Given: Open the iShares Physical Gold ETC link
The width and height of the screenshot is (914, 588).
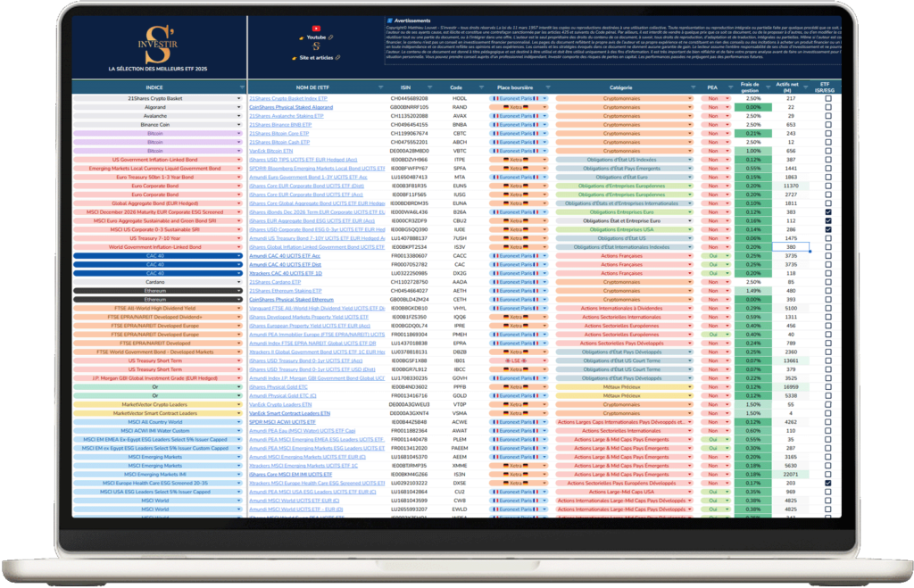Looking at the screenshot, I should 278,387.
